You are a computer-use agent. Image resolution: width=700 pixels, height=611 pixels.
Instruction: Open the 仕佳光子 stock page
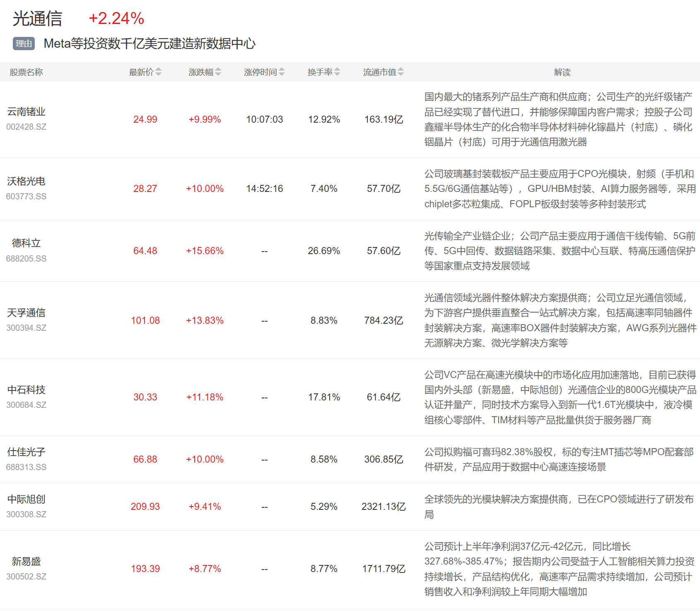click(x=26, y=452)
